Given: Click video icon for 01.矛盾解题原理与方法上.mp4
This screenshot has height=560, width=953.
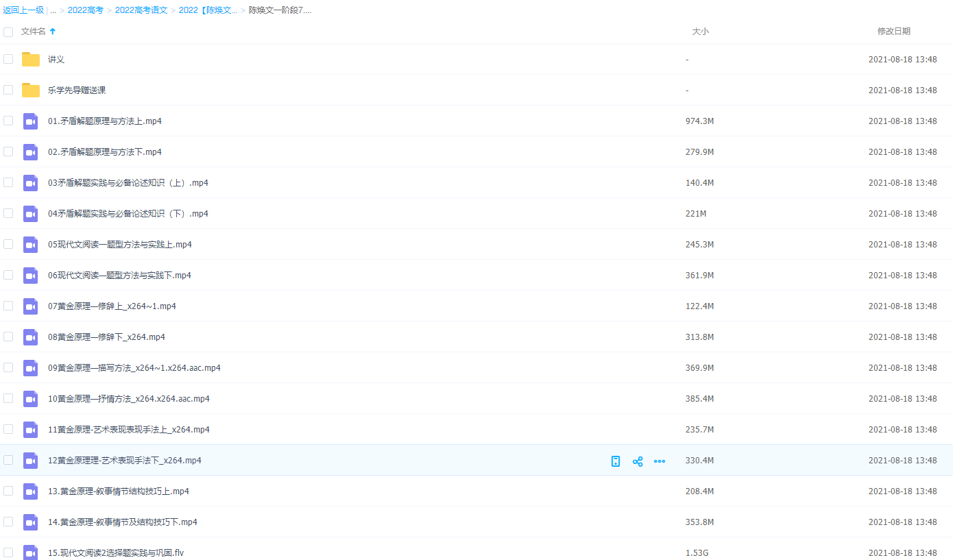Looking at the screenshot, I should 31,121.
